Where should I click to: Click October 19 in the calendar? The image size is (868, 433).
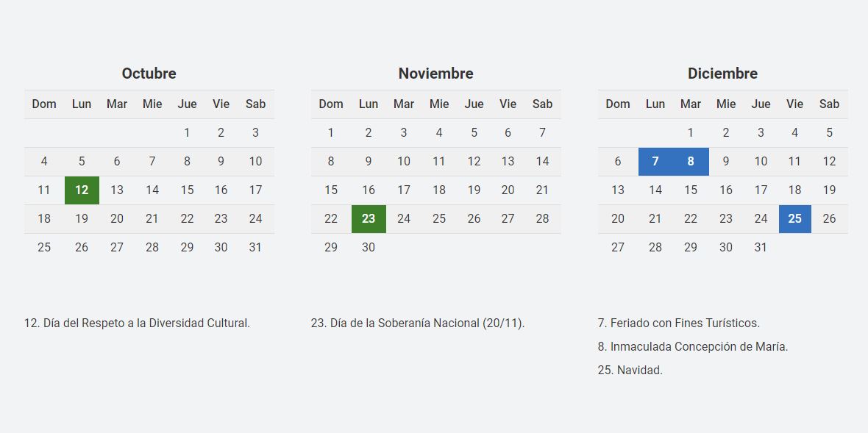[82, 219]
